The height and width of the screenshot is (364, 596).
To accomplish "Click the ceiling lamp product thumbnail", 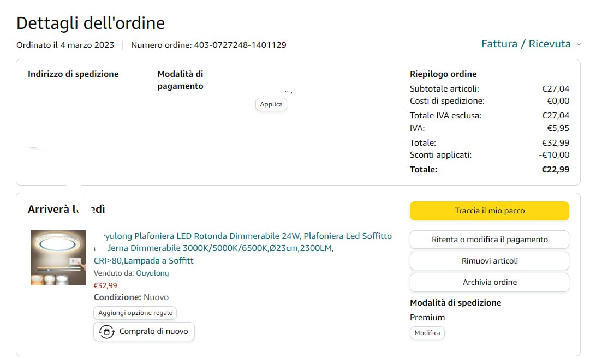I will (58, 258).
